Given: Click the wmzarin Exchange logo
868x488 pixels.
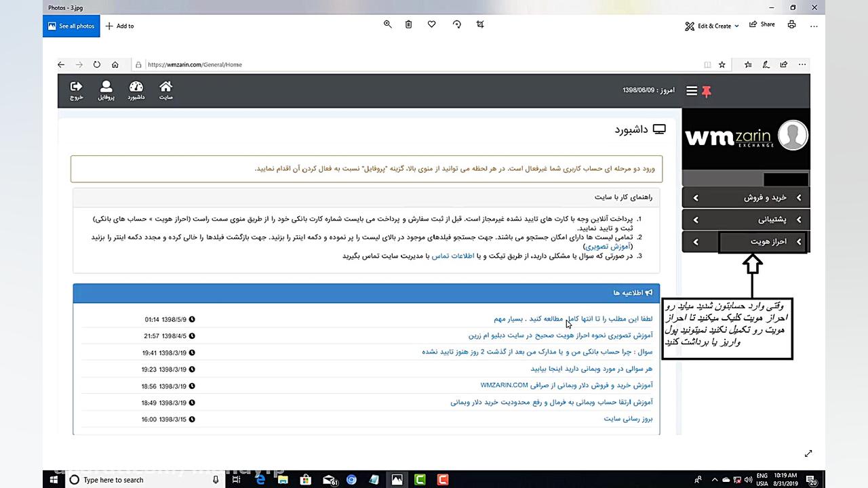Looking at the screenshot, I should point(729,138).
